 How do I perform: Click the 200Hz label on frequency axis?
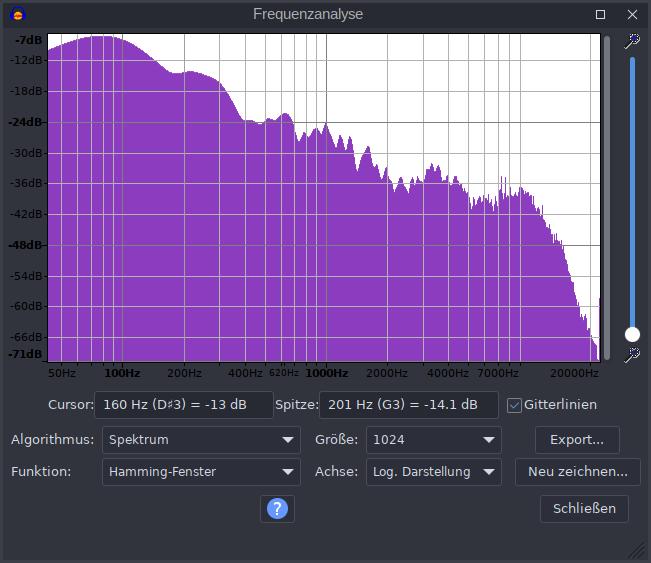[x=184, y=373]
